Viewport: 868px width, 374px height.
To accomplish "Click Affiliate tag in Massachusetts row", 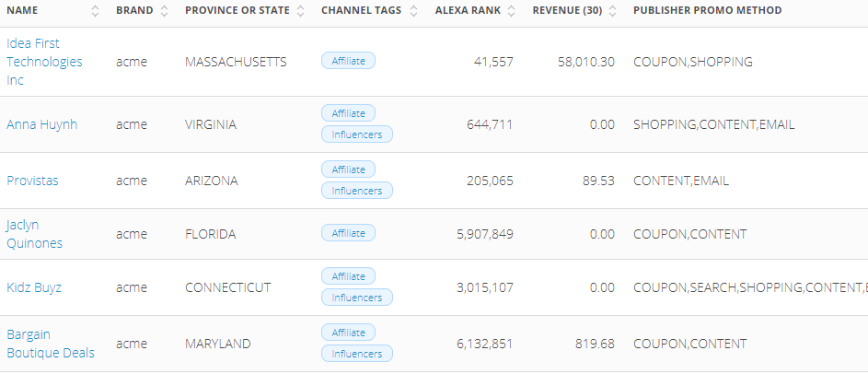I will coord(348,61).
